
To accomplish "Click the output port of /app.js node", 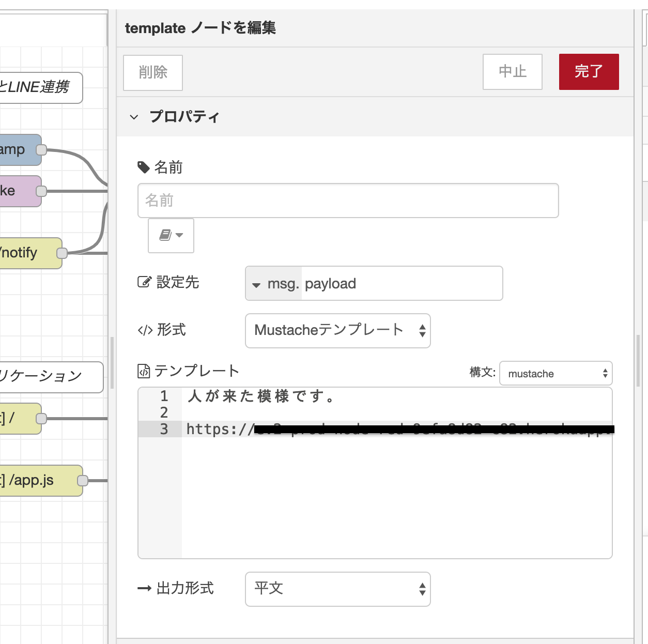I will pos(83,481).
